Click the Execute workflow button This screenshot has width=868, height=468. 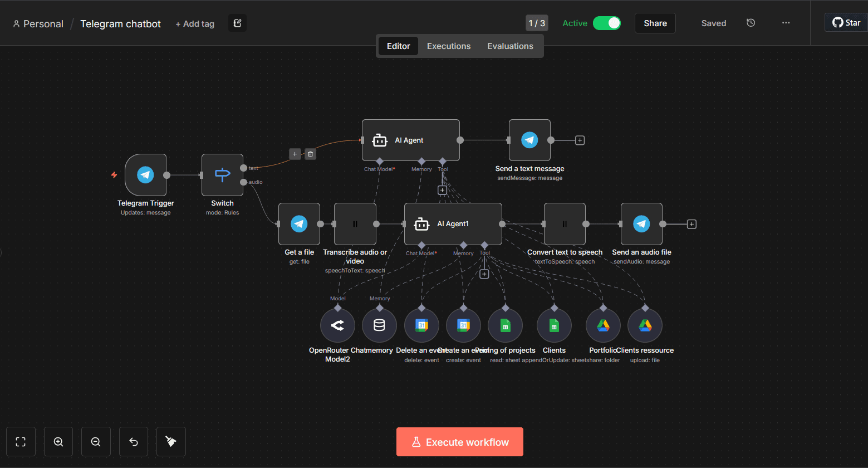click(x=459, y=441)
